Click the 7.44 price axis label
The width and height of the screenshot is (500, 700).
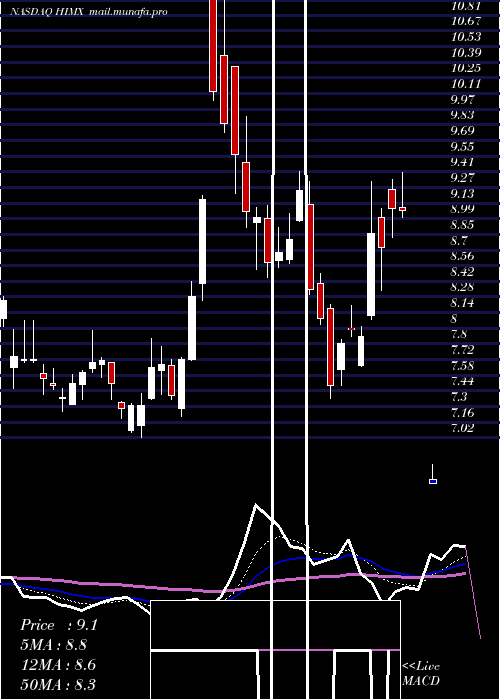coord(463,381)
